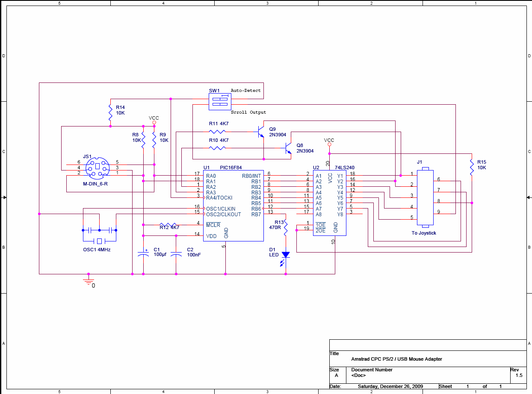This screenshot has width=532, height=394.
Task: Click the R15 resistor symbol
Action: [472, 168]
